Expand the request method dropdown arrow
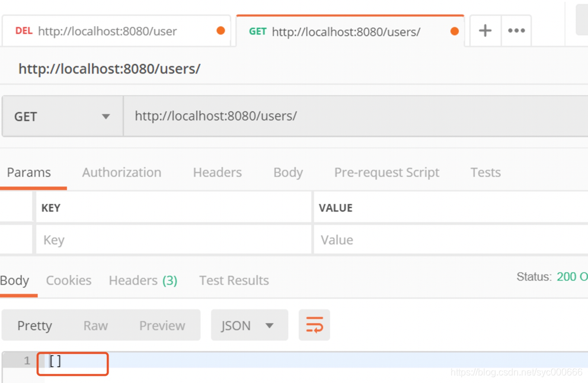Image resolution: width=588 pixels, height=383 pixels. point(106,116)
